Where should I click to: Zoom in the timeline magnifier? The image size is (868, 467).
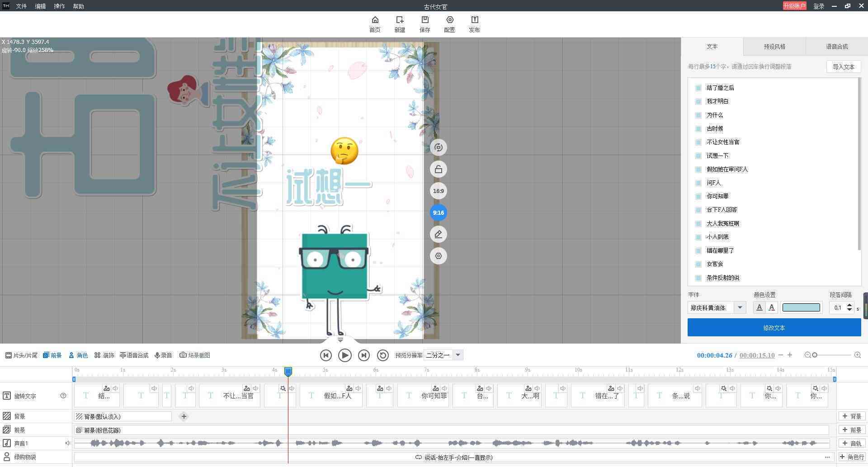click(x=857, y=355)
